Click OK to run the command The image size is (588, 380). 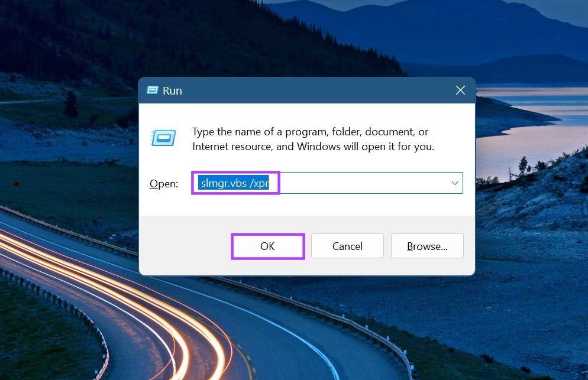267,246
